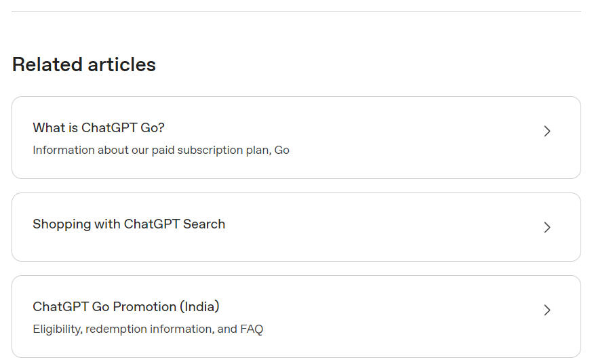The height and width of the screenshot is (364, 590).
Task: Click the word "Shopping" in the second card title
Action: (x=58, y=224)
